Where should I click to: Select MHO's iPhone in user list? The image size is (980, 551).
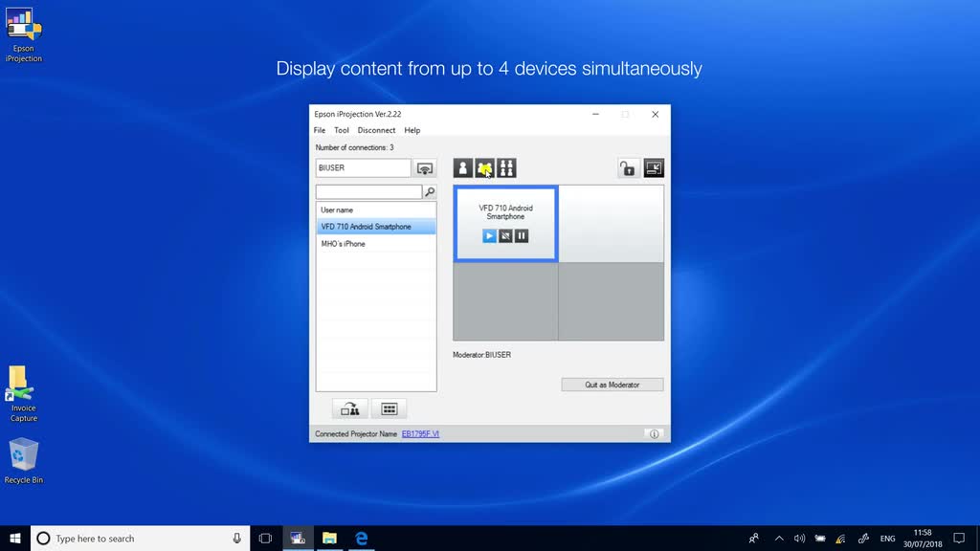376,244
